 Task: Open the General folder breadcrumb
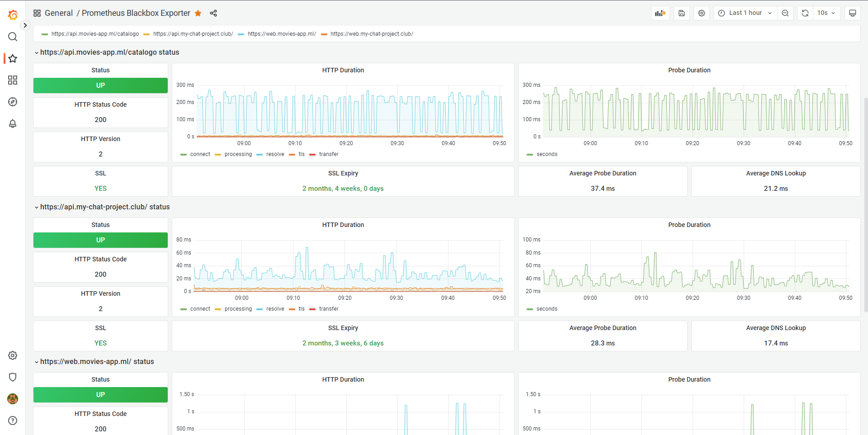[59, 13]
